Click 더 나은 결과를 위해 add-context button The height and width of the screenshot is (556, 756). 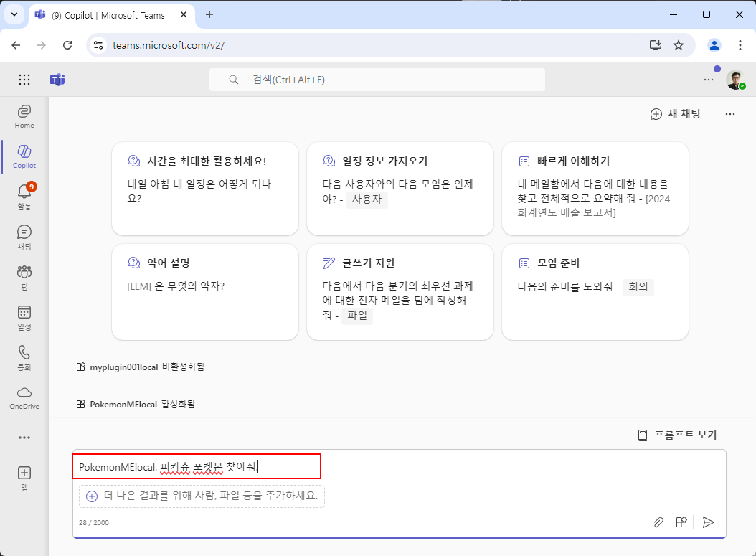pyautogui.click(x=202, y=496)
